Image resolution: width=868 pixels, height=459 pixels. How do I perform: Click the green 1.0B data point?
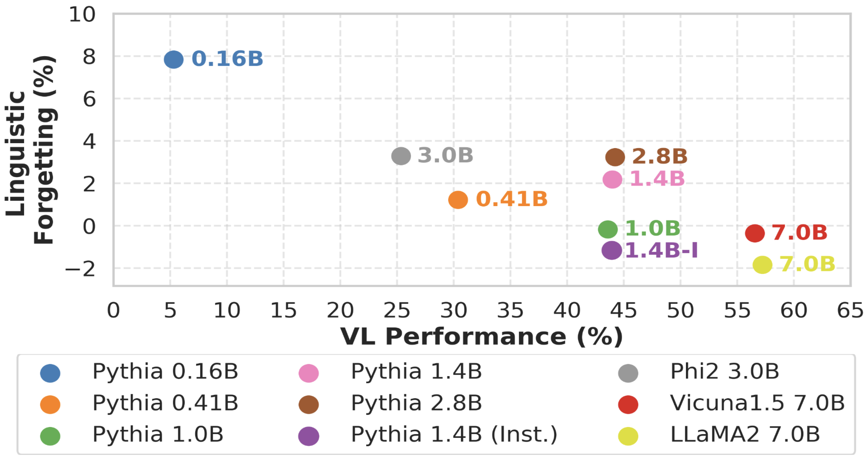pyautogui.click(x=608, y=229)
